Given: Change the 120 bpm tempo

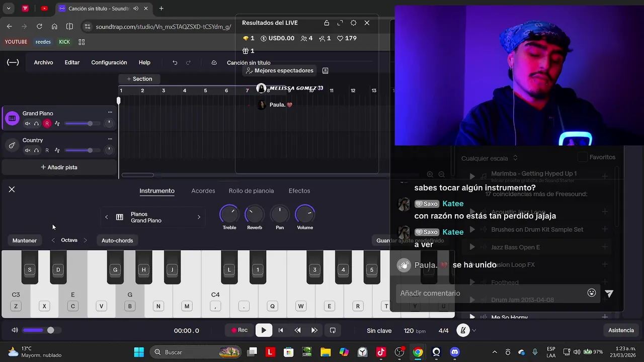Looking at the screenshot, I should [415, 330].
